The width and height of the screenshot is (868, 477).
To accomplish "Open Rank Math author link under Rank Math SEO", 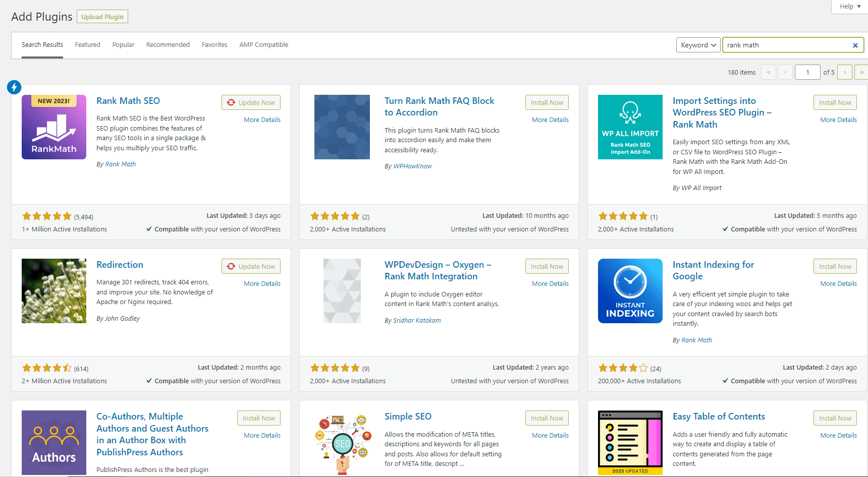I will pyautogui.click(x=120, y=164).
